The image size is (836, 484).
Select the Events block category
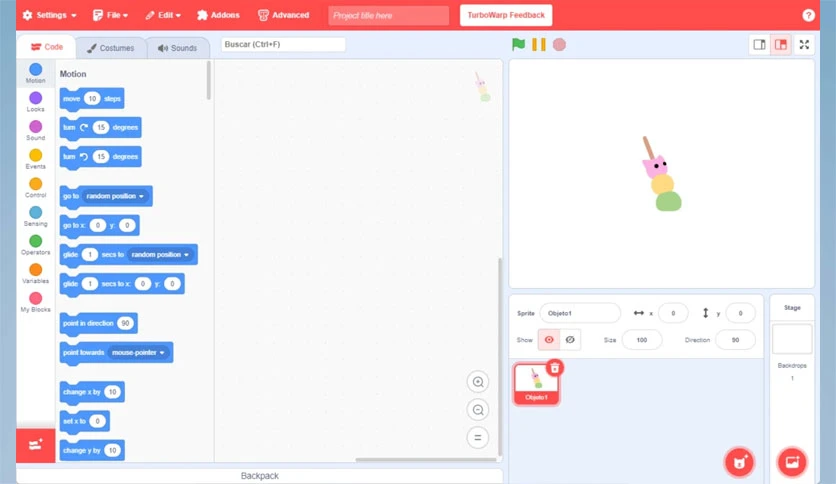click(36, 159)
